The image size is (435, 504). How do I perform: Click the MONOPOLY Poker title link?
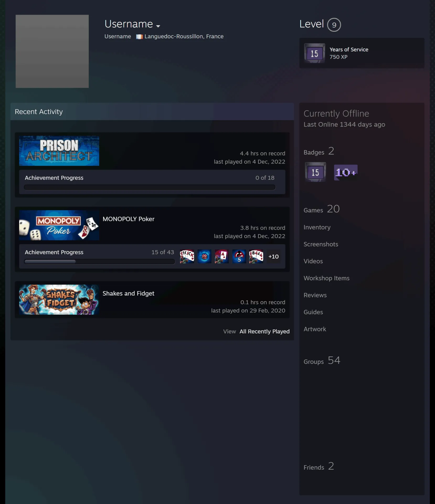point(128,219)
